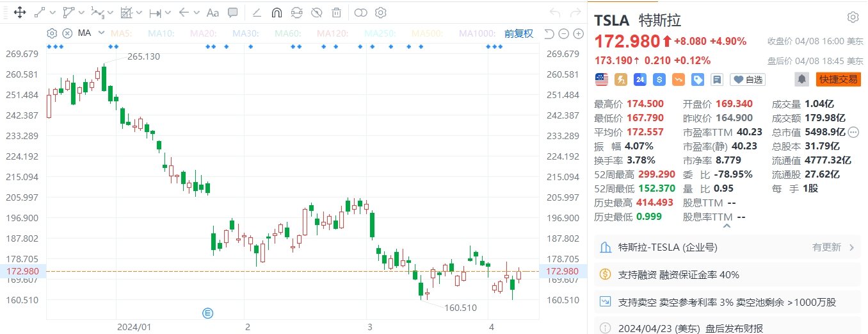Viewport: 868px width, 334px height.
Task: Remove the MA indicator with X
Action: [67, 33]
